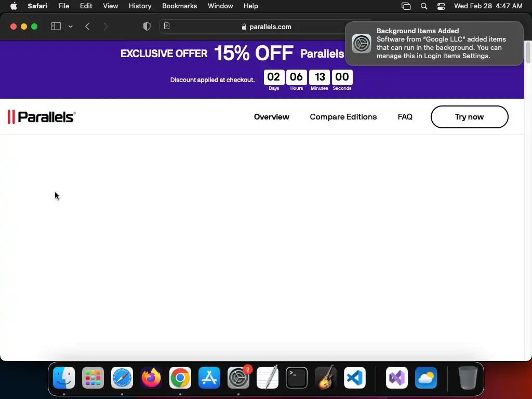Launch Google Chrome from the Dock

(180, 377)
